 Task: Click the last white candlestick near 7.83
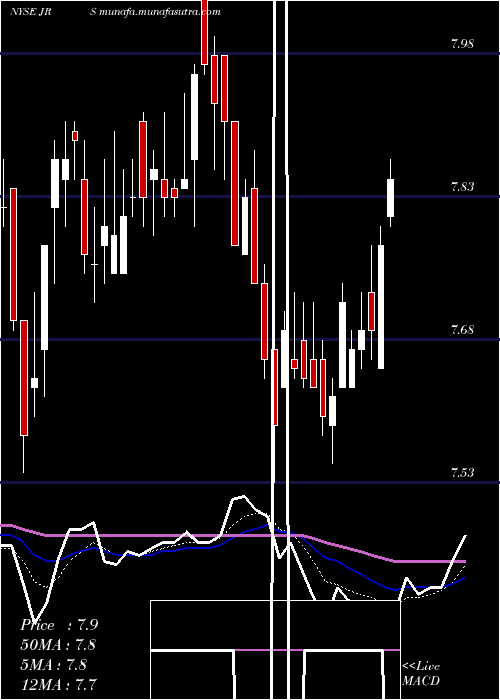[391, 198]
